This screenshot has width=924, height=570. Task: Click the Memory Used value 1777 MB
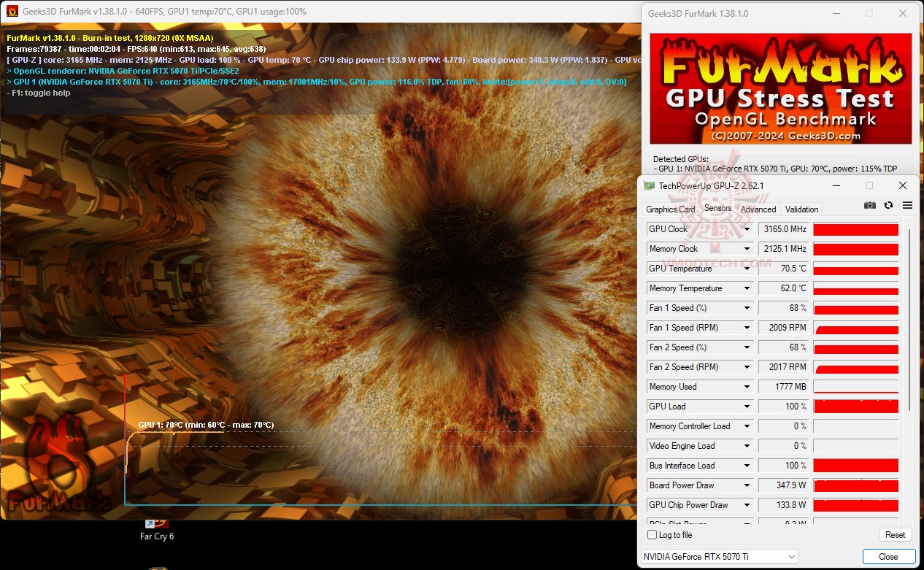pyautogui.click(x=784, y=387)
